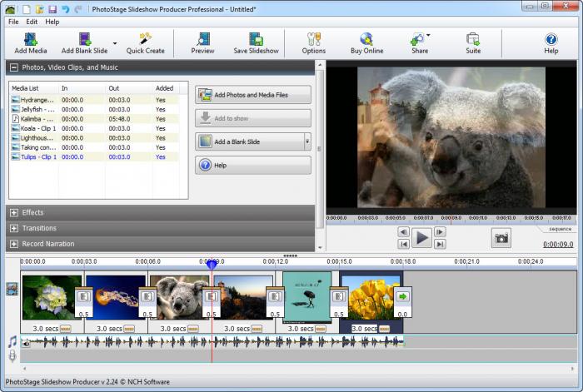Select Lighthous... row in Media List
Image resolution: width=583 pixels, height=392 pixels.
coord(95,138)
